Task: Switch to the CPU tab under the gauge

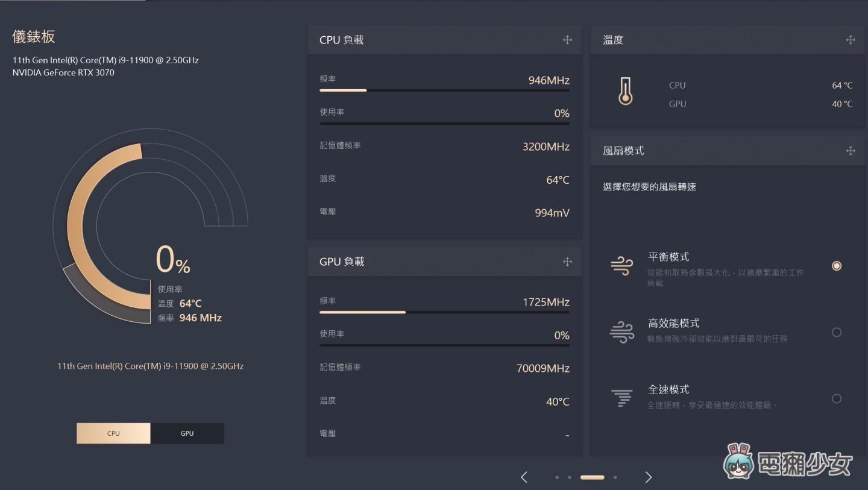Action: point(113,433)
